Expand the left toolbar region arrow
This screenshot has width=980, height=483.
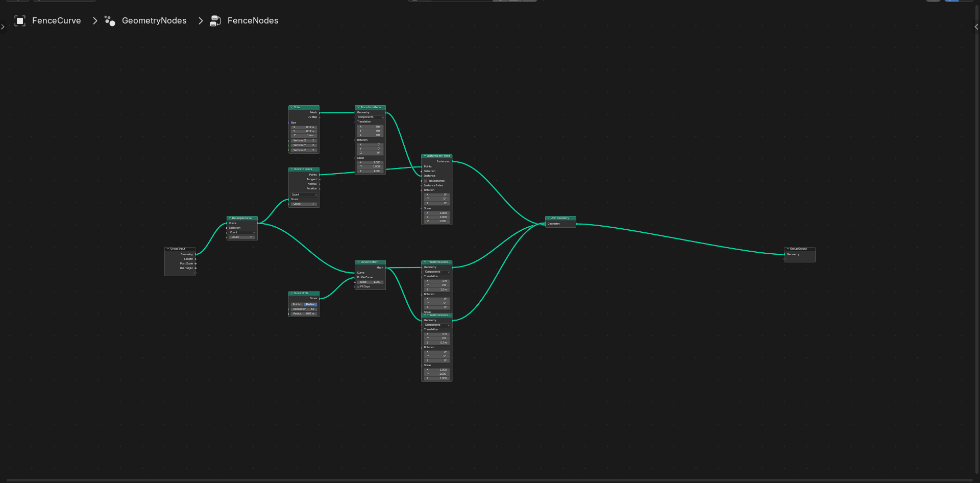tap(3, 27)
